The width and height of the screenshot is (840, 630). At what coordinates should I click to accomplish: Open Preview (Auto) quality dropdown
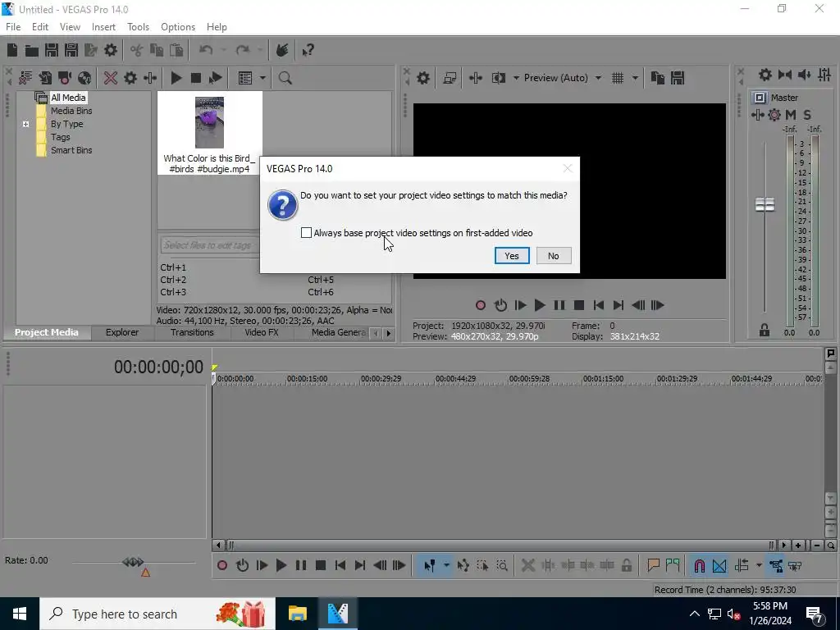[598, 78]
